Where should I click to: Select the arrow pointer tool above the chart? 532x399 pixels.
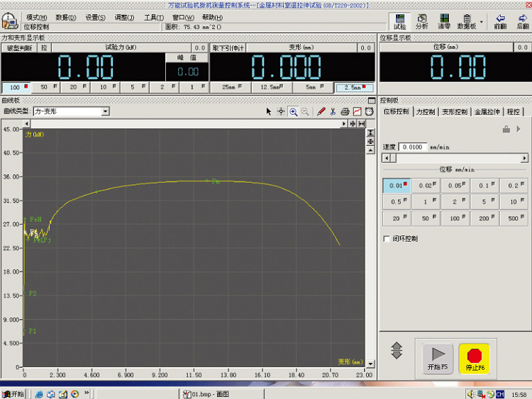pos(269,111)
